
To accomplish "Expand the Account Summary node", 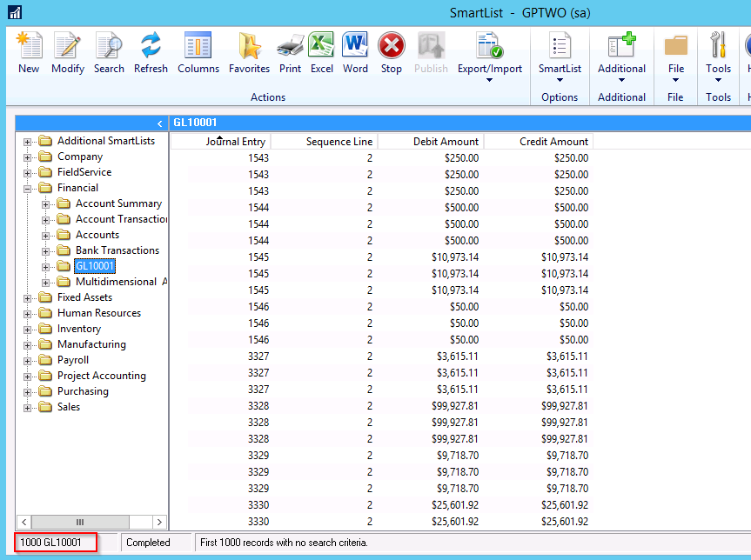I will point(45,204).
